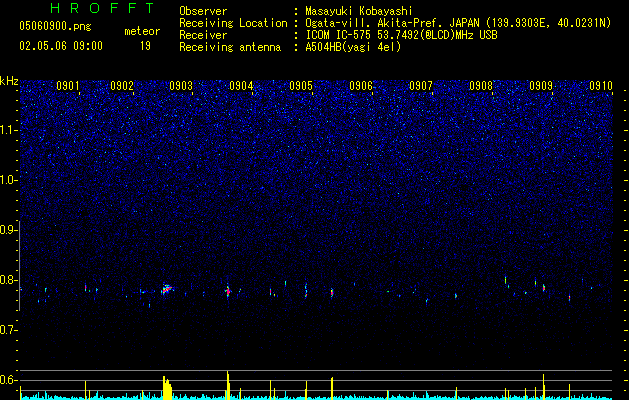Click the 0.9 frequency axis label
The image size is (629, 400).
click(x=8, y=230)
